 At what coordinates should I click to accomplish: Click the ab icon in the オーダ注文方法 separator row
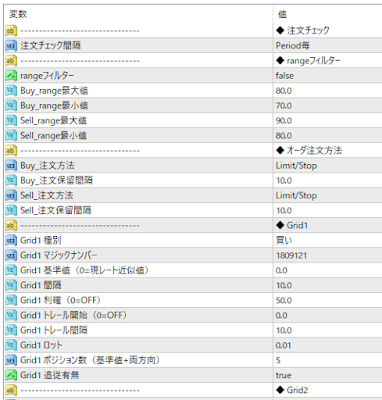click(11, 150)
